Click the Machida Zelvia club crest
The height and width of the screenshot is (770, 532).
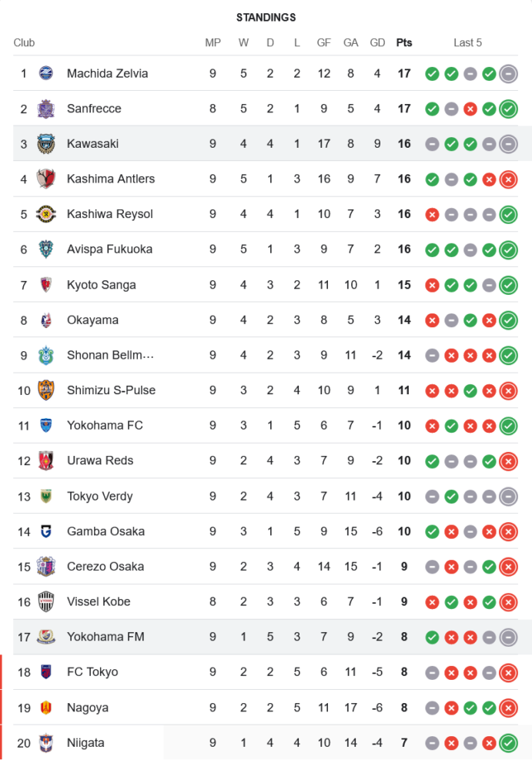pos(46,74)
